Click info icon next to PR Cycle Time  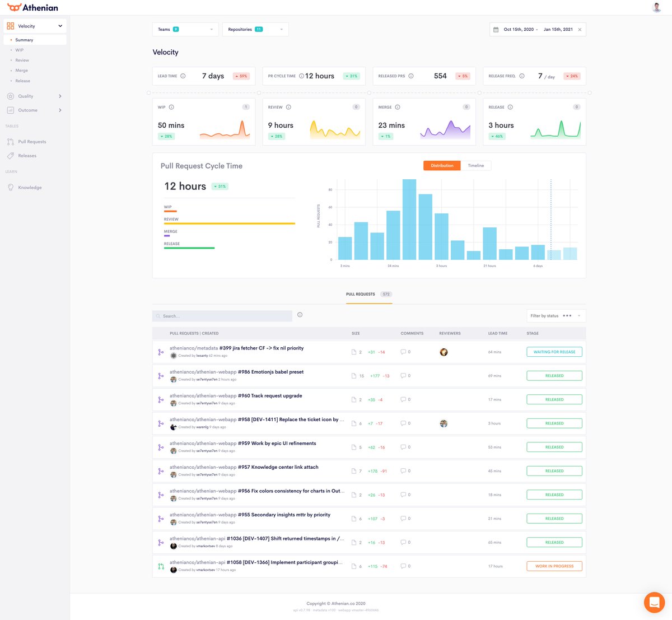(x=301, y=76)
